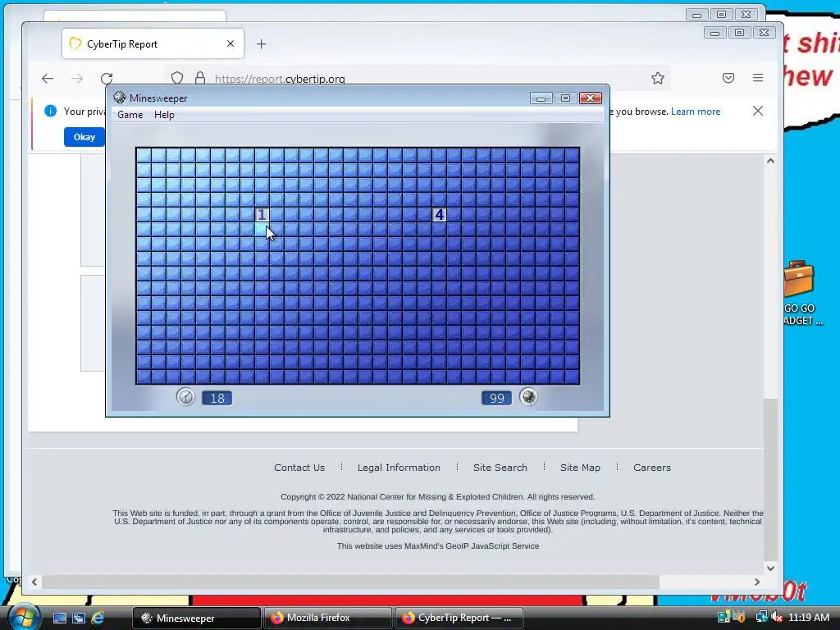Close the CyberTip Report tab
Screen dimensions: 840x630
(231, 44)
